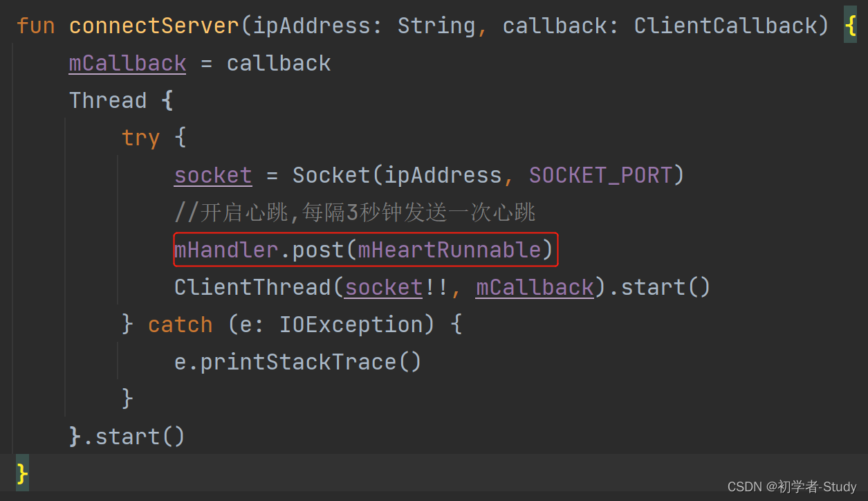Click the Thread keyword
This screenshot has width=868, height=501.
click(108, 101)
